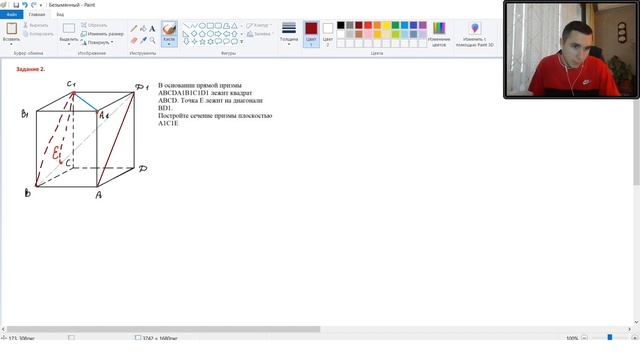Click the zoom in plus button
The height and width of the screenshot is (360, 640).
coord(634,338)
